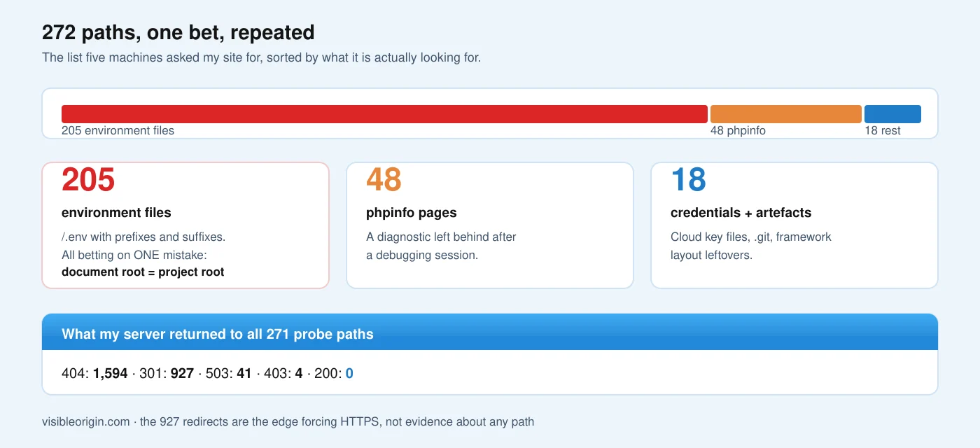Click 'All betting on ONE mistake:' line
Viewport: 980px width, 448px height.
(134, 255)
